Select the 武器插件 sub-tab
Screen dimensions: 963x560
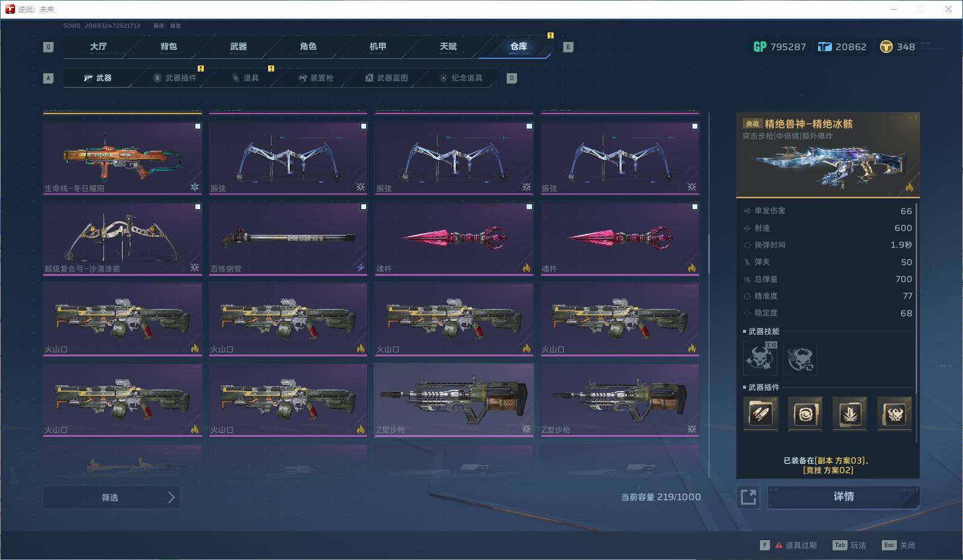[175, 78]
